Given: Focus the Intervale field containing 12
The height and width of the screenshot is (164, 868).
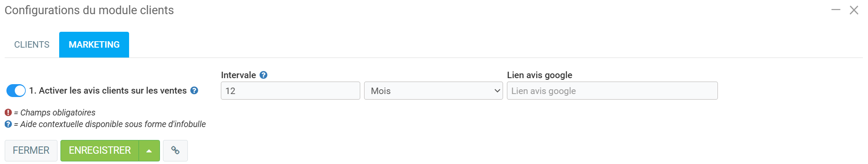Looking at the screenshot, I should pos(290,91).
